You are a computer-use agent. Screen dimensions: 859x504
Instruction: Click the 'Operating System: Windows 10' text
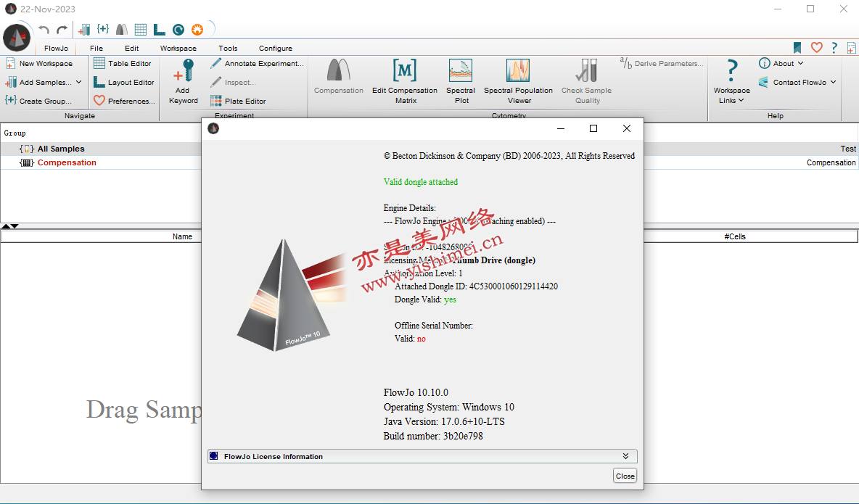pyautogui.click(x=448, y=407)
